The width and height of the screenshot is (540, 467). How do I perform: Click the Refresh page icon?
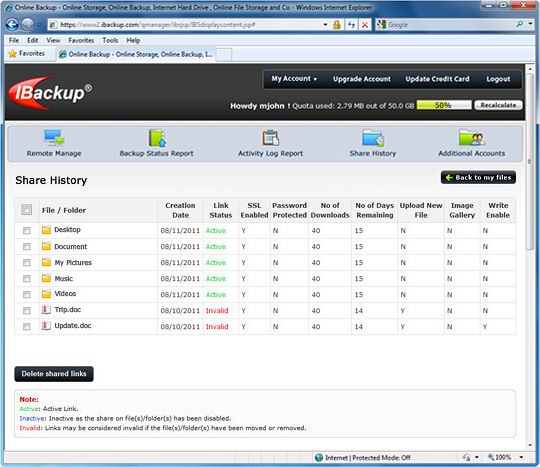351,25
